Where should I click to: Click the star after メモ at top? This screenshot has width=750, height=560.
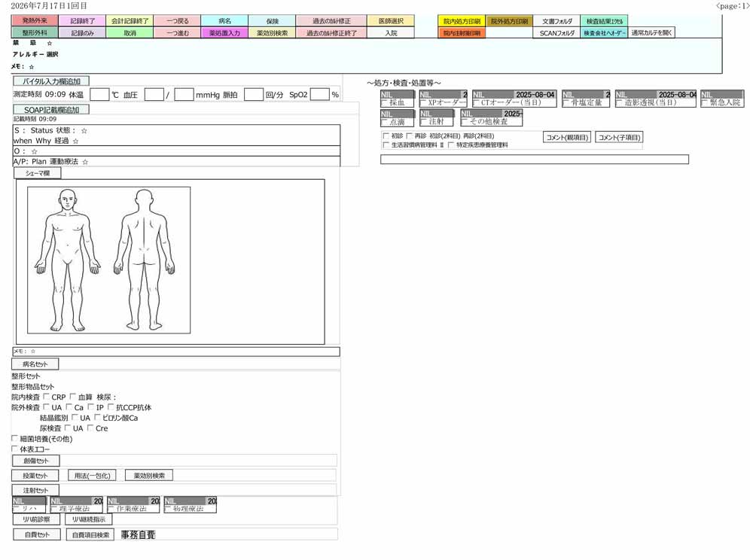32,67
